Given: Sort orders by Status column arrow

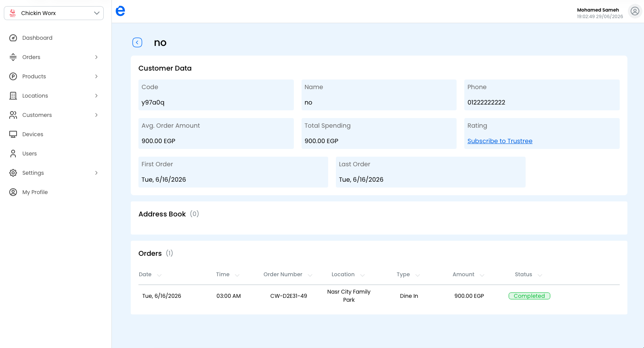Looking at the screenshot, I should click(540, 275).
